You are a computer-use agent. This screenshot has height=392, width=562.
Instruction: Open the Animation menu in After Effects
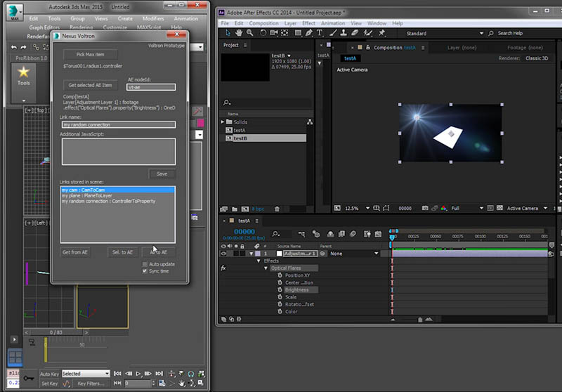point(332,23)
